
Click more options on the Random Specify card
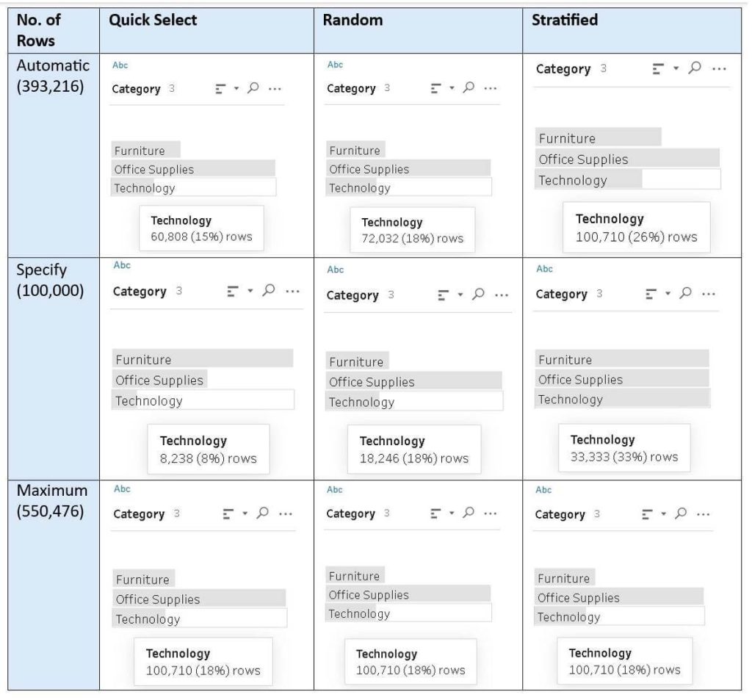point(500,294)
